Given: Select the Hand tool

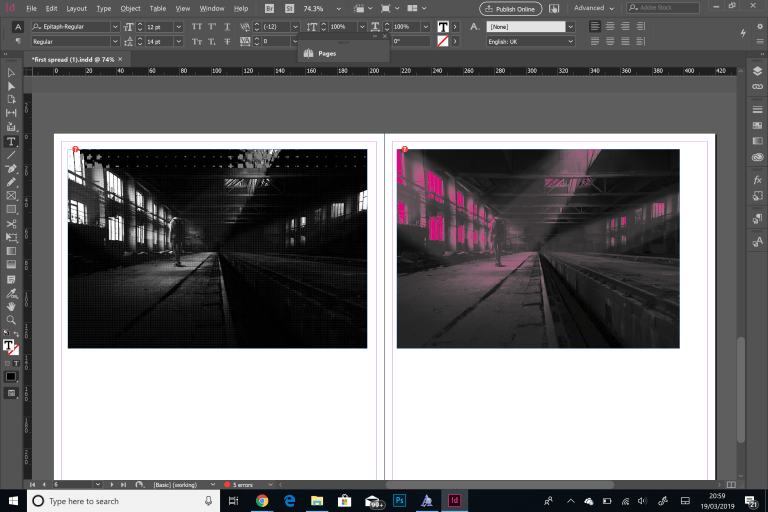Looking at the screenshot, I should (11, 306).
